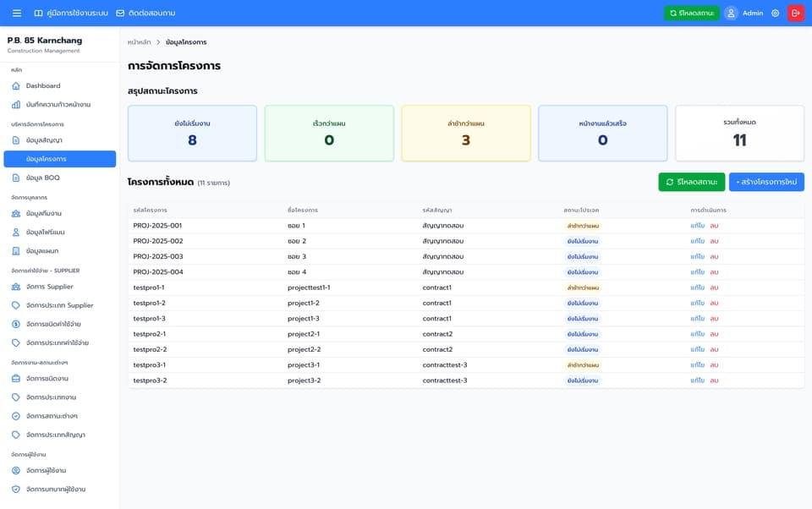
Task: Open จัดการสถานะต่างๆ check-circle icon
Action: [x=16, y=416]
